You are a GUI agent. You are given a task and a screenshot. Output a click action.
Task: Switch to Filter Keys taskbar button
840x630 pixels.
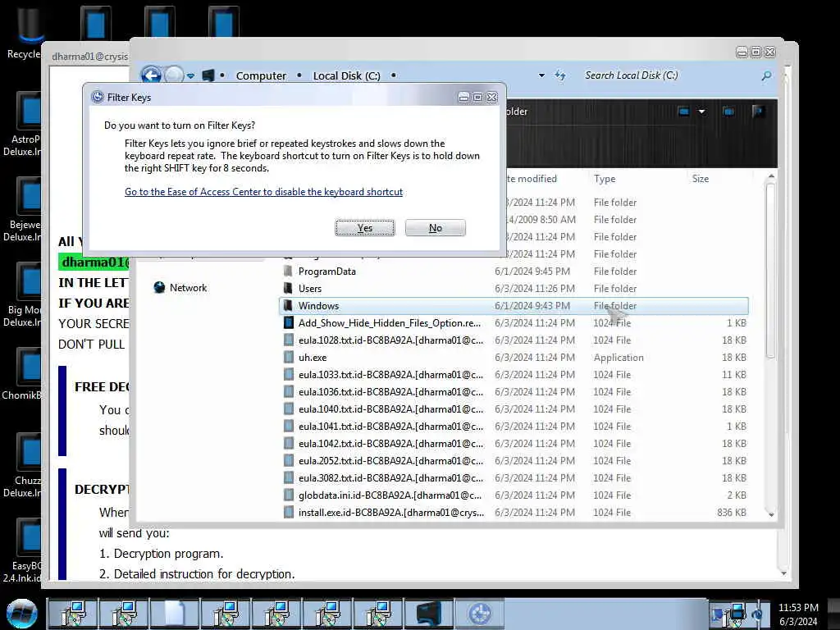coord(479,614)
